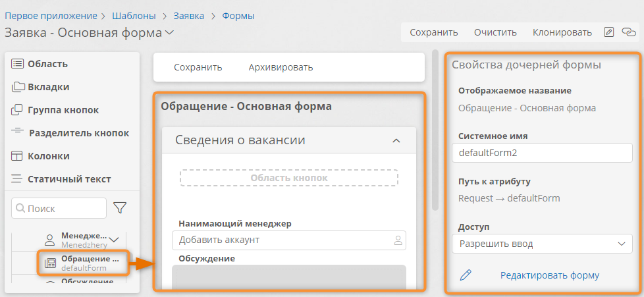This screenshot has height=297, width=644.
Task: Click the Свойства дочерней формы panel title
Action: point(527,65)
